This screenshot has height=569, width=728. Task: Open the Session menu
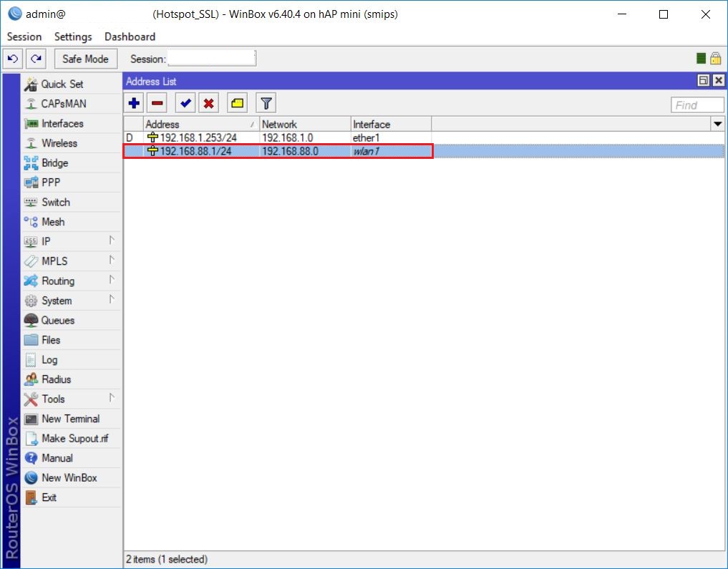point(24,37)
